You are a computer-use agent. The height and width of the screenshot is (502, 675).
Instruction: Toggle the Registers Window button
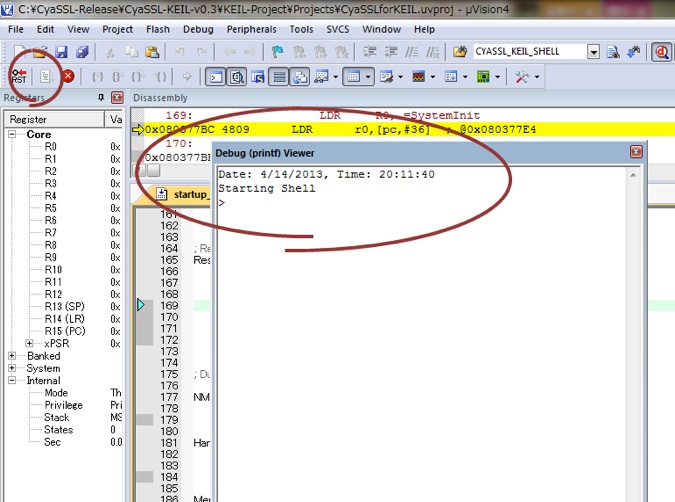(x=279, y=77)
